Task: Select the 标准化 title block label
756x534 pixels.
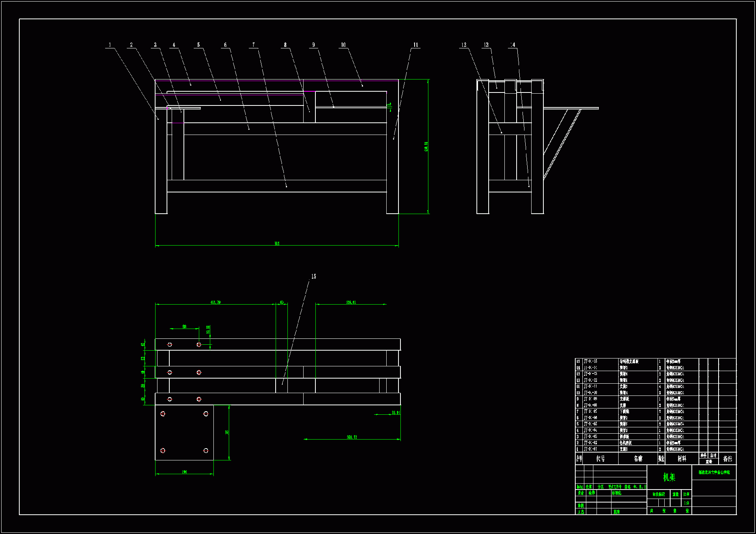Action: pyautogui.click(x=616, y=493)
